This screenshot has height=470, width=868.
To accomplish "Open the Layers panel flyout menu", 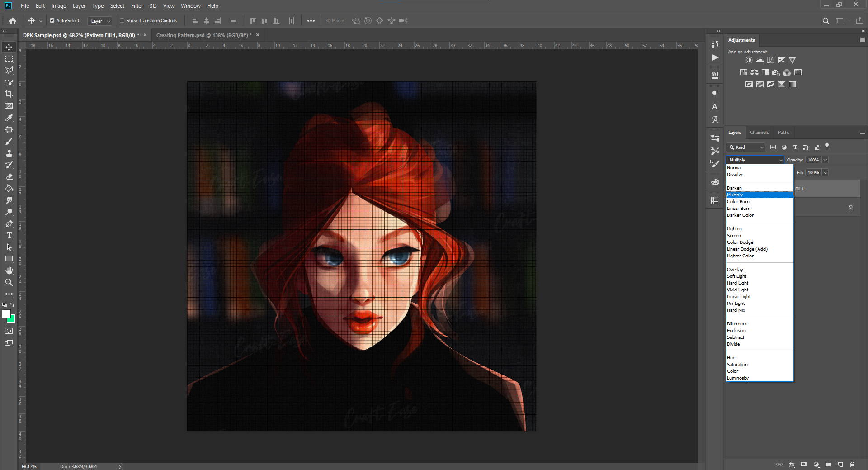I will 862,133.
